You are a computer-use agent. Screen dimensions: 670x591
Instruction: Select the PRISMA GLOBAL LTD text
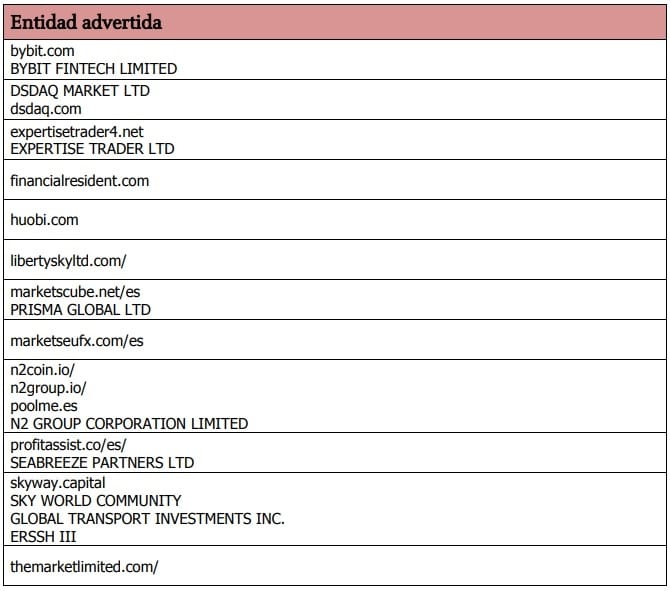(x=80, y=310)
